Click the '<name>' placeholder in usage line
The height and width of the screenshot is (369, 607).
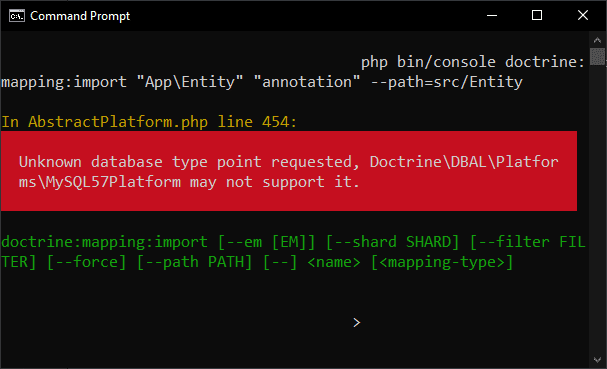334,262
